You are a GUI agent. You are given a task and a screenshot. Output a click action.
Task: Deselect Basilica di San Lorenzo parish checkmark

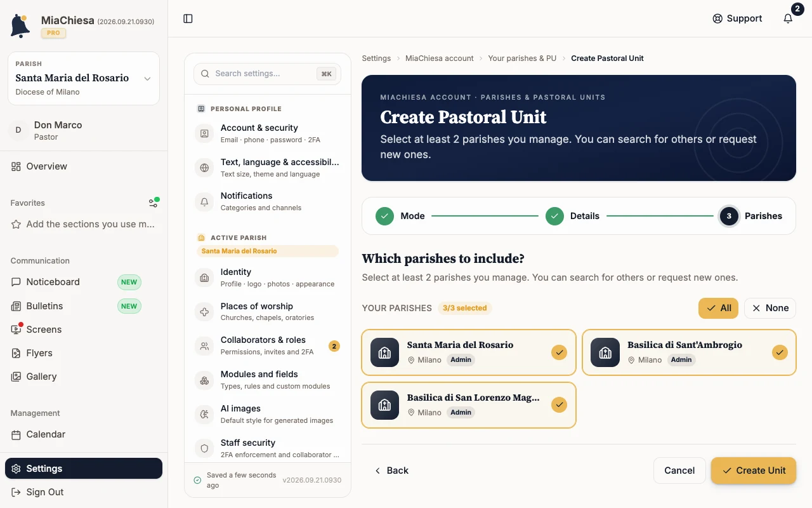point(559,404)
